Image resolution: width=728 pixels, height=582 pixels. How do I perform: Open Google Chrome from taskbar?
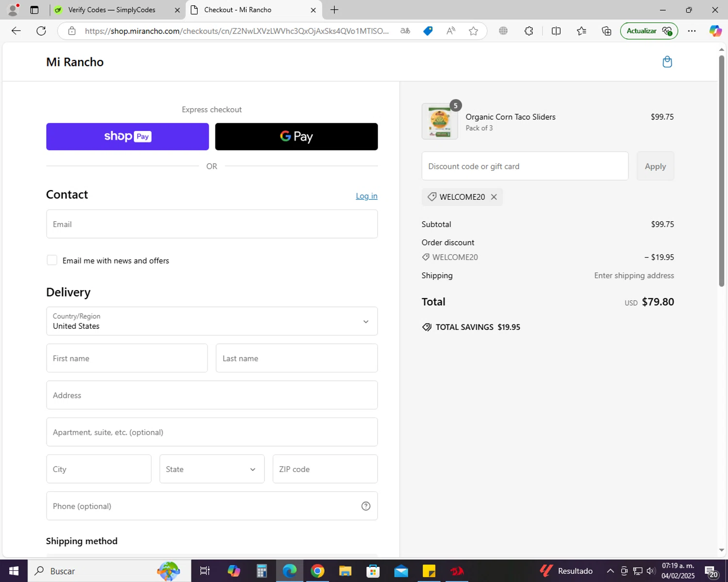(317, 571)
